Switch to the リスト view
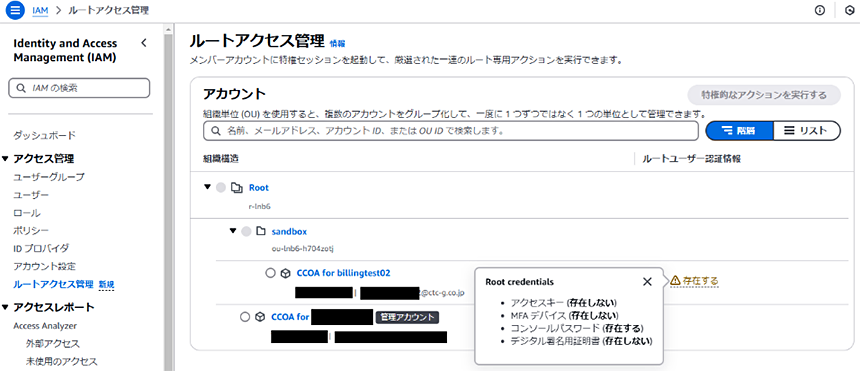860x371 pixels. (x=807, y=131)
